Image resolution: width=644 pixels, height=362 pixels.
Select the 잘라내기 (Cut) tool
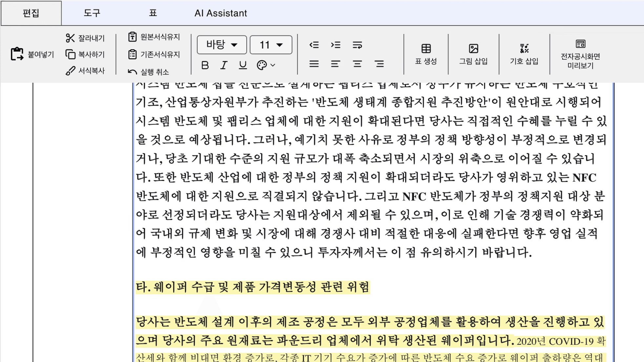pos(86,38)
